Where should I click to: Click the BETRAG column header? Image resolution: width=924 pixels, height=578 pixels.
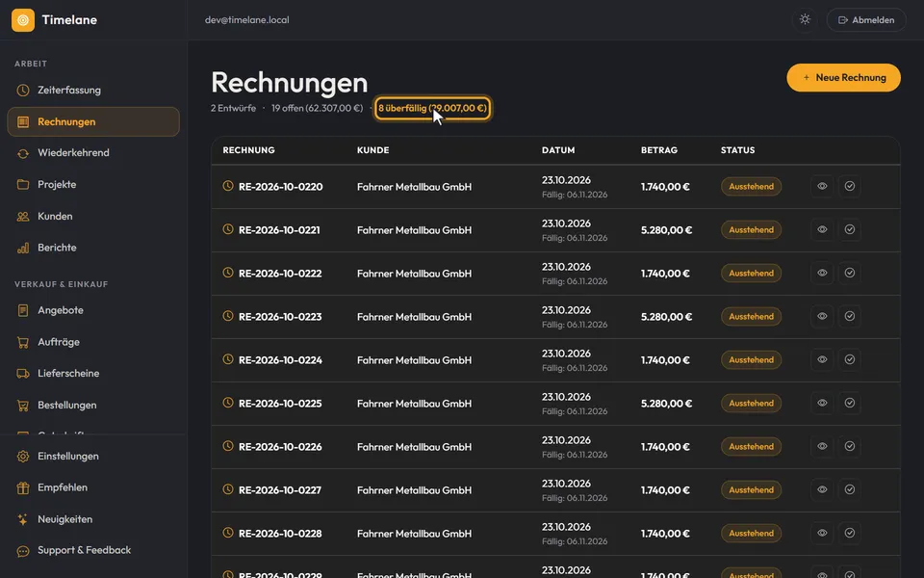(659, 150)
